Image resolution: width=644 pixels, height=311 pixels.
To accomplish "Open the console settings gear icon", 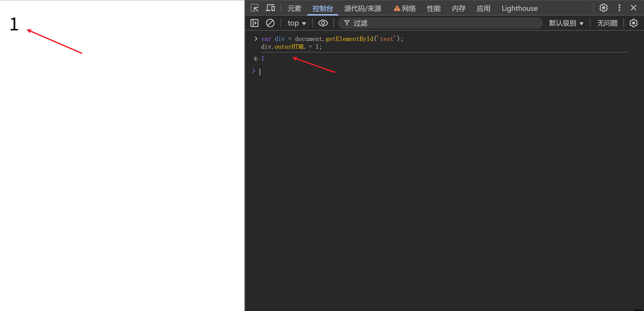I will [633, 23].
